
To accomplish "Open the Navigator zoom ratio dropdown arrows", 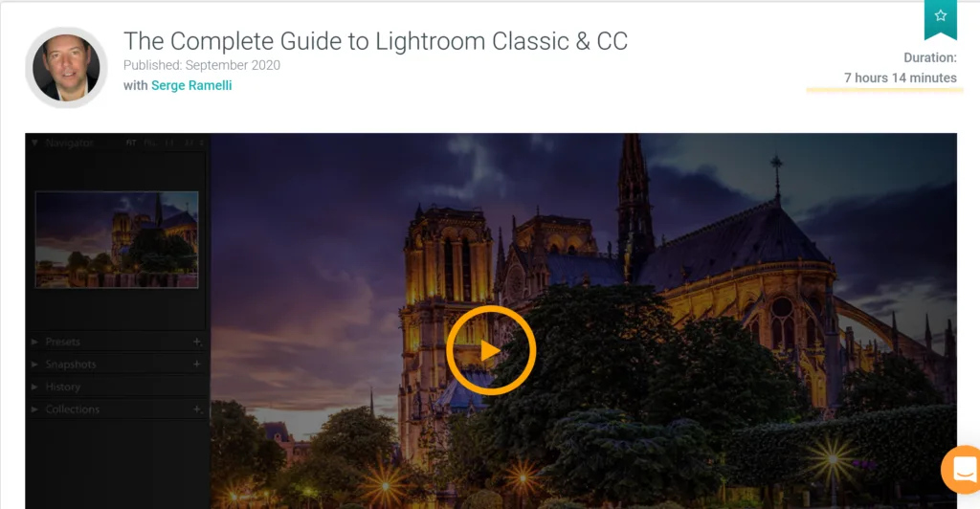I will click(201, 143).
